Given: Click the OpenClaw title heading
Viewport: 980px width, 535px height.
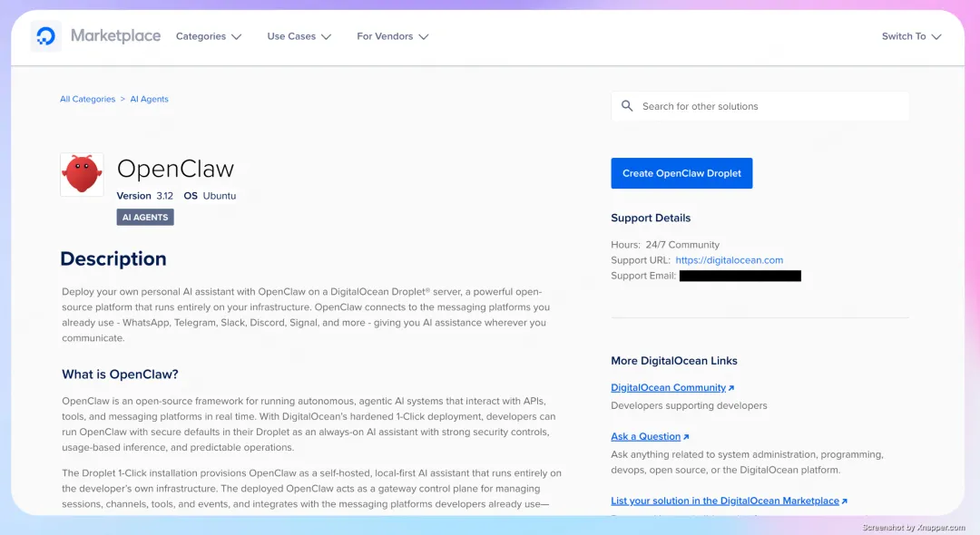Looking at the screenshot, I should coord(176,169).
